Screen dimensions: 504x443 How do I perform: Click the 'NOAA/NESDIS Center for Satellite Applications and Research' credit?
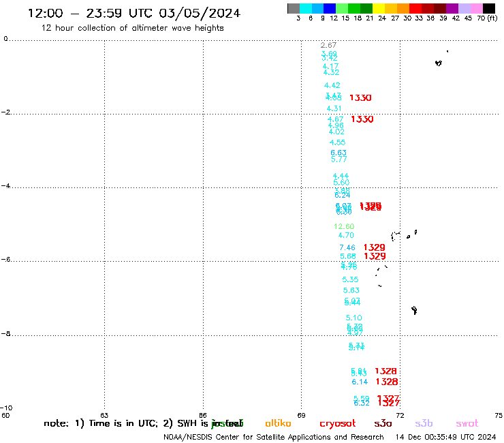click(274, 438)
